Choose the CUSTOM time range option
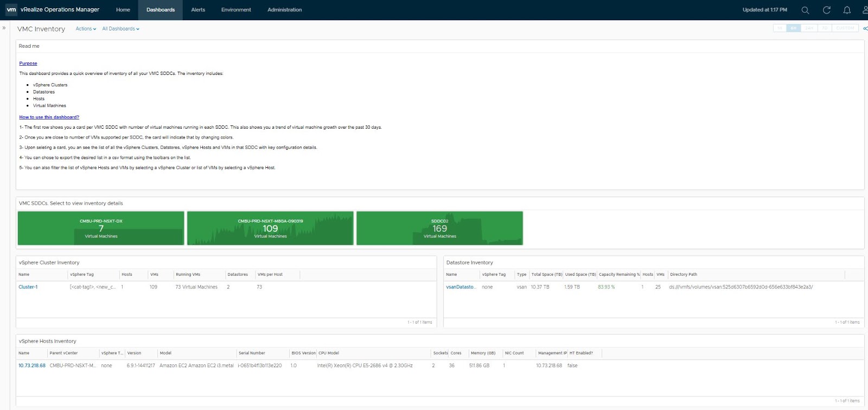Viewport: 868px width, 410px height. coord(845,28)
